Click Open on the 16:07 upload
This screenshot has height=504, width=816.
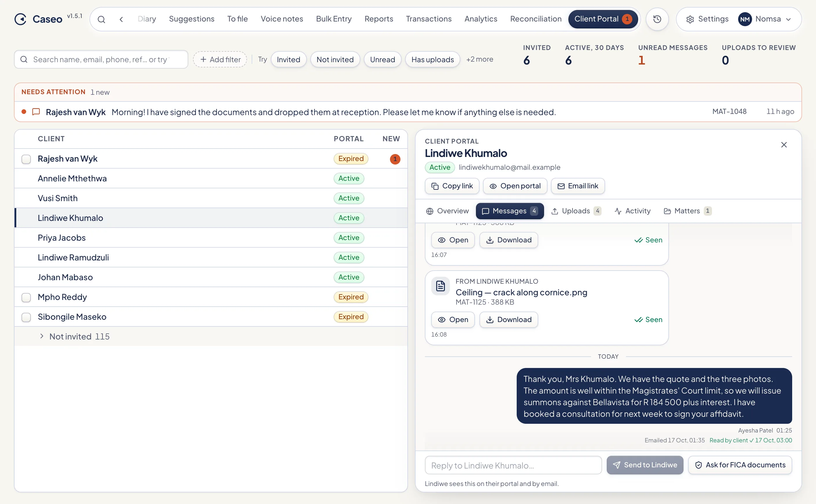pyautogui.click(x=453, y=240)
